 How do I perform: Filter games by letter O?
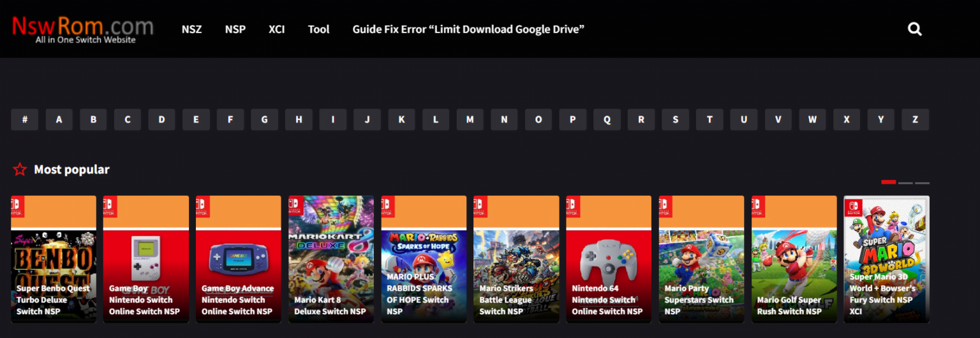pyautogui.click(x=538, y=119)
